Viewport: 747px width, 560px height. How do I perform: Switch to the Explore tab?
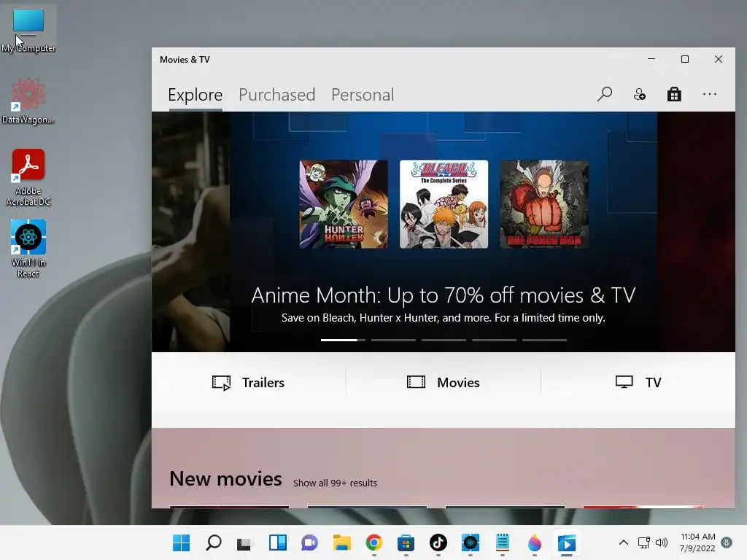pyautogui.click(x=196, y=95)
